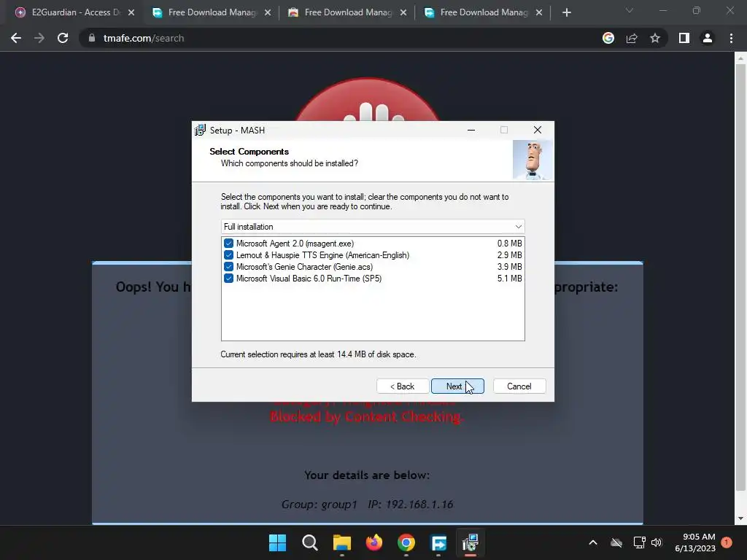Uncheck Microsoft Visual Basic 6.0 Run-Time
The image size is (747, 560).
click(x=228, y=279)
